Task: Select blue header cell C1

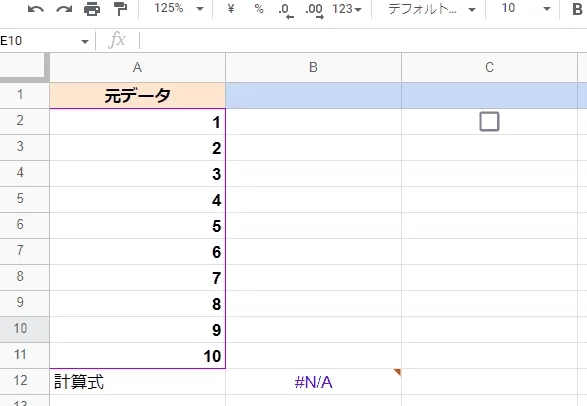Action: [x=489, y=95]
